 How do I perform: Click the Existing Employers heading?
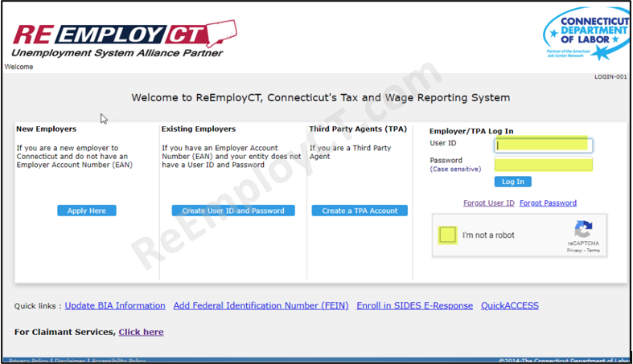click(199, 129)
